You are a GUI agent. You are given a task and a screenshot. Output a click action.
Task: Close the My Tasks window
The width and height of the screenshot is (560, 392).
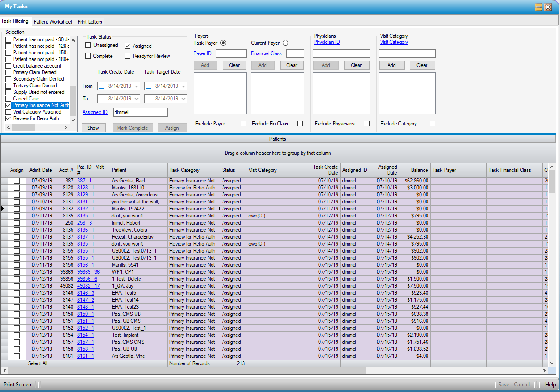pyautogui.click(x=548, y=7)
